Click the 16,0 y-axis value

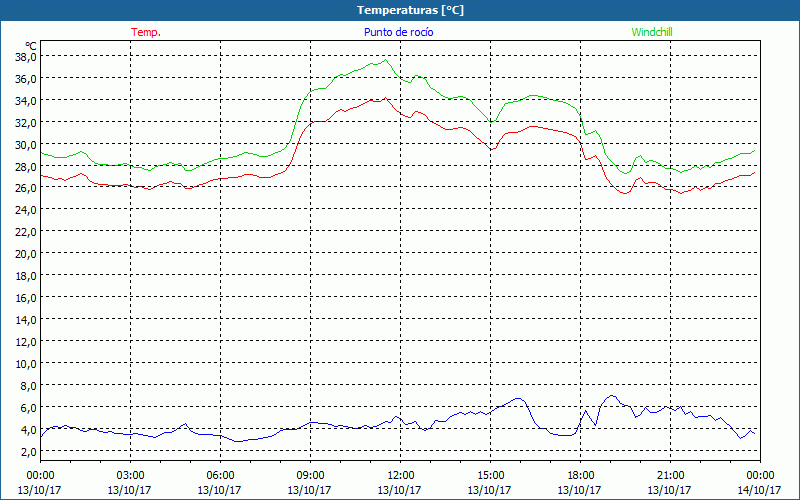tap(26, 298)
